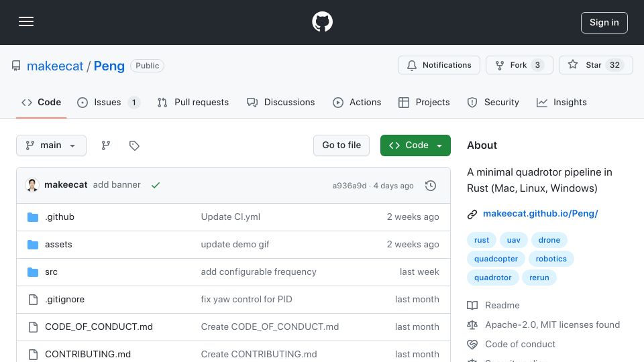Open 'update demo gif' commit message
Screen dimensions: 644x362
click(x=235, y=244)
